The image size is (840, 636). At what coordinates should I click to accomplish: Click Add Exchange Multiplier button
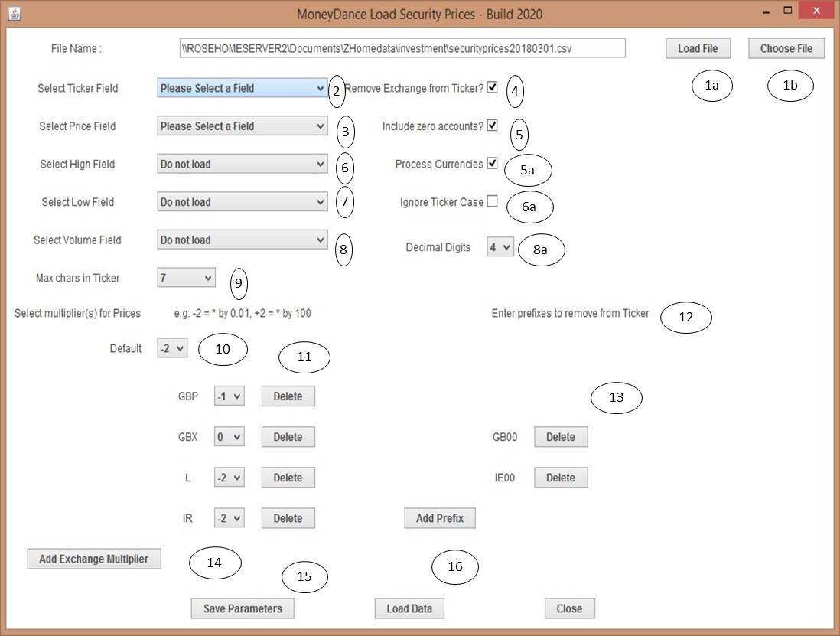click(94, 559)
